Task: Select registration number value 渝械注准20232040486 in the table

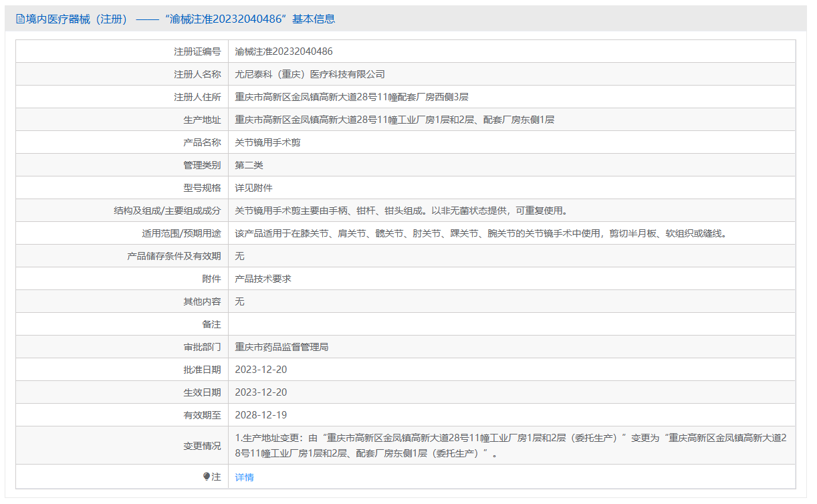Action: pyautogui.click(x=284, y=51)
